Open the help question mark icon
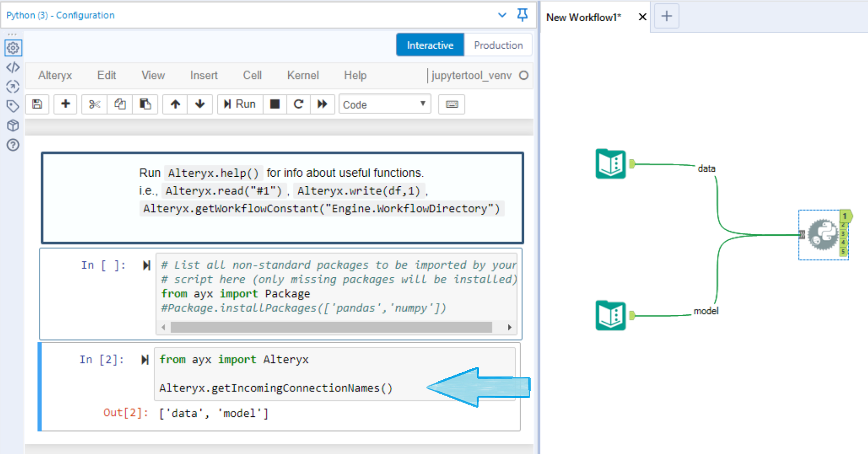Screen dimensions: 868x454 pos(13,145)
